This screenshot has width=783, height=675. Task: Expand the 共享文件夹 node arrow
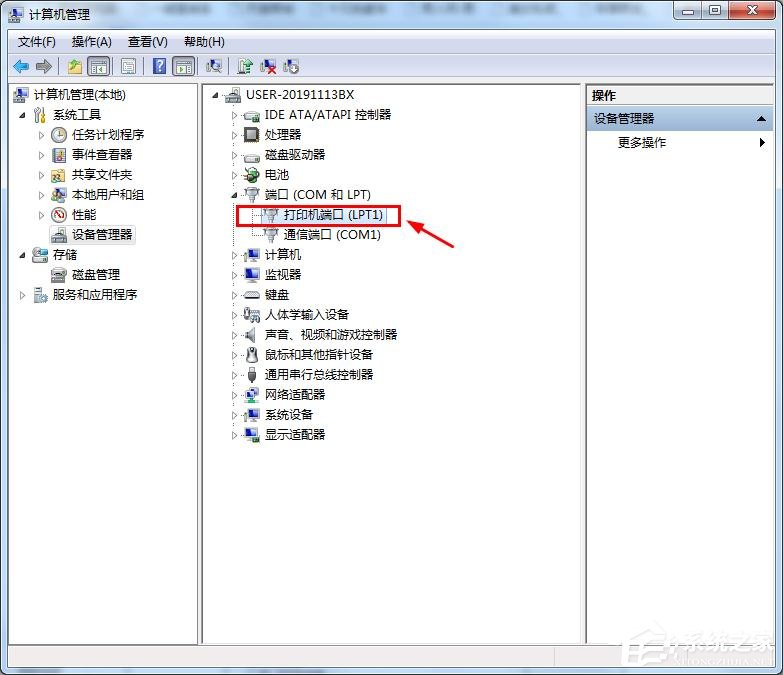tap(41, 175)
